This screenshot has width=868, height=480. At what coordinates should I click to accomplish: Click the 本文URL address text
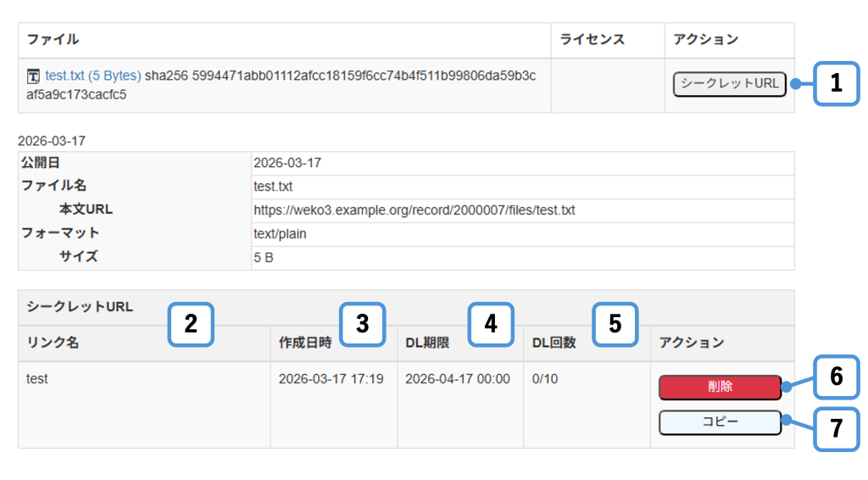click(x=414, y=209)
